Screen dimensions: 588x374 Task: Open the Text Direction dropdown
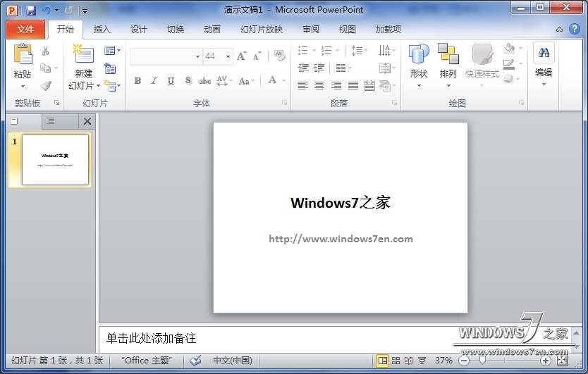tap(386, 50)
